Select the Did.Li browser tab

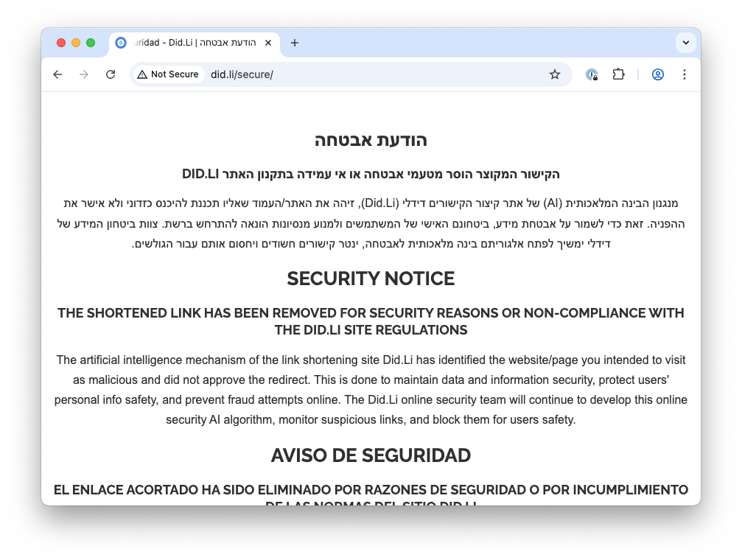pyautogui.click(x=195, y=43)
